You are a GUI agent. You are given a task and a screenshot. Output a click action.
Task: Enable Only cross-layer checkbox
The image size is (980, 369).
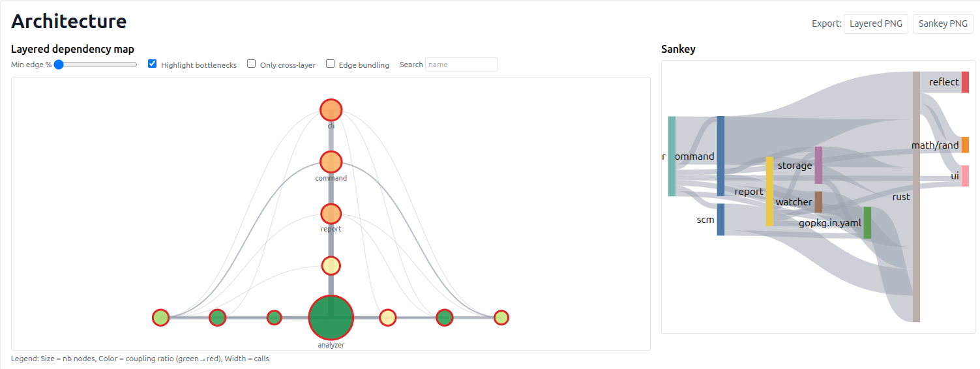tap(252, 64)
